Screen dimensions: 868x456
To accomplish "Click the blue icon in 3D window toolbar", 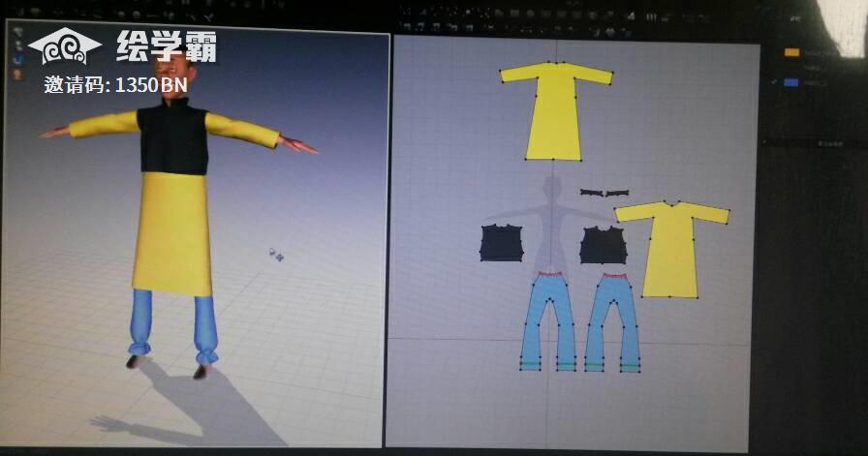I will [x=18, y=59].
